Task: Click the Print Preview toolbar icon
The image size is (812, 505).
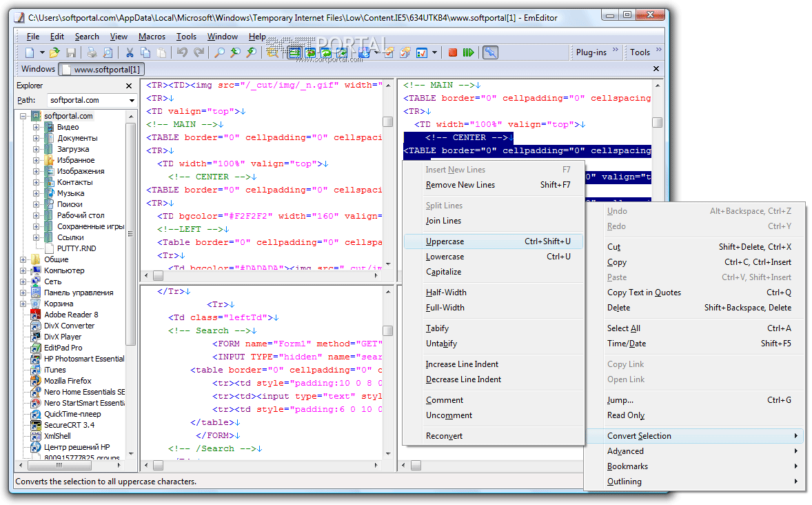Action: click(108, 52)
